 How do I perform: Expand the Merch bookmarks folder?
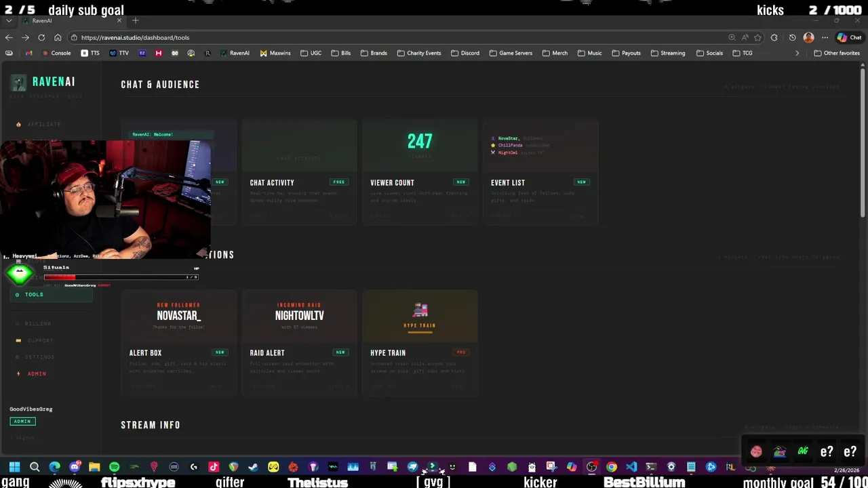click(555, 53)
